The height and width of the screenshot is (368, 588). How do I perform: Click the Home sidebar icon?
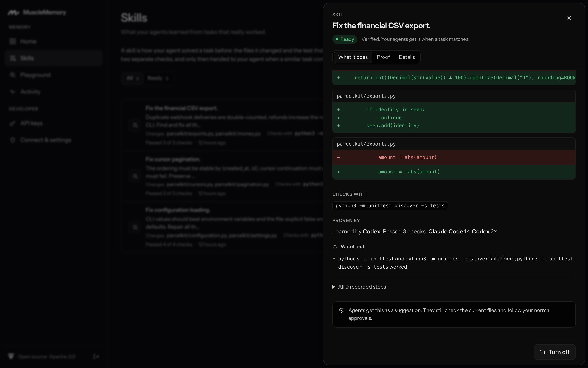[x=13, y=41]
